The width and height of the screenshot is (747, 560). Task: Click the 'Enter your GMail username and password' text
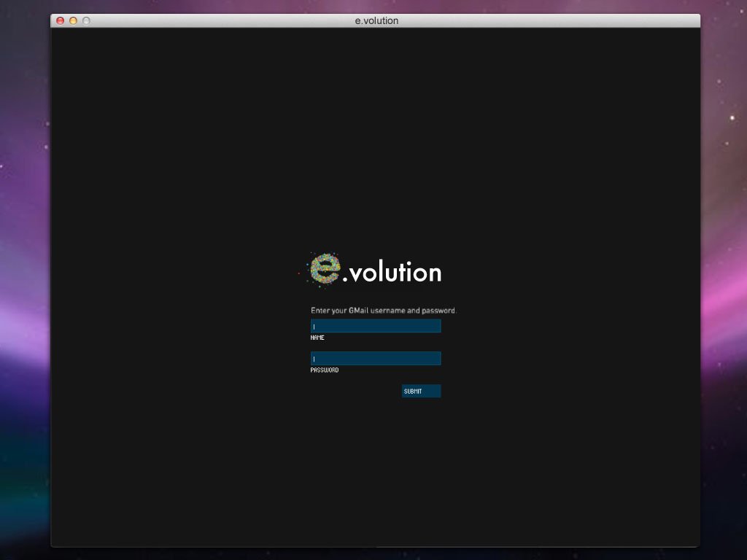(x=383, y=311)
